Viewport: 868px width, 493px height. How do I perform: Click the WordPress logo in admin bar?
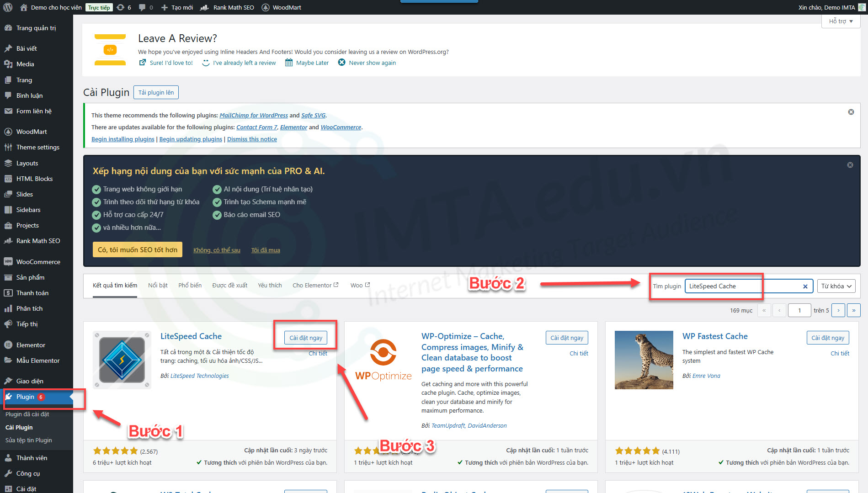click(x=8, y=7)
